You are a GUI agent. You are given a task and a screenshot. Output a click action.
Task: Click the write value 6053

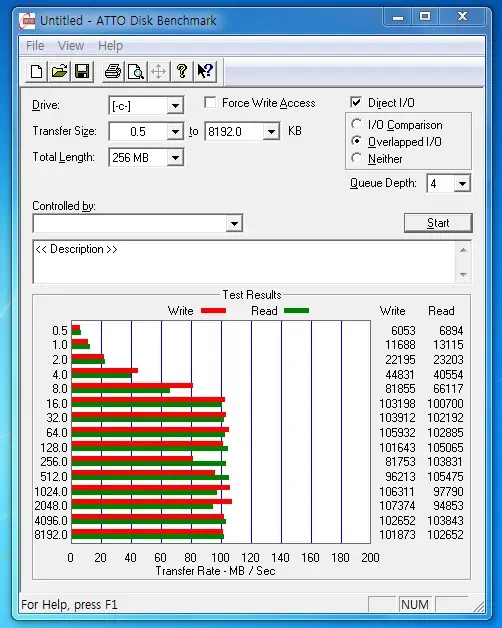point(403,331)
